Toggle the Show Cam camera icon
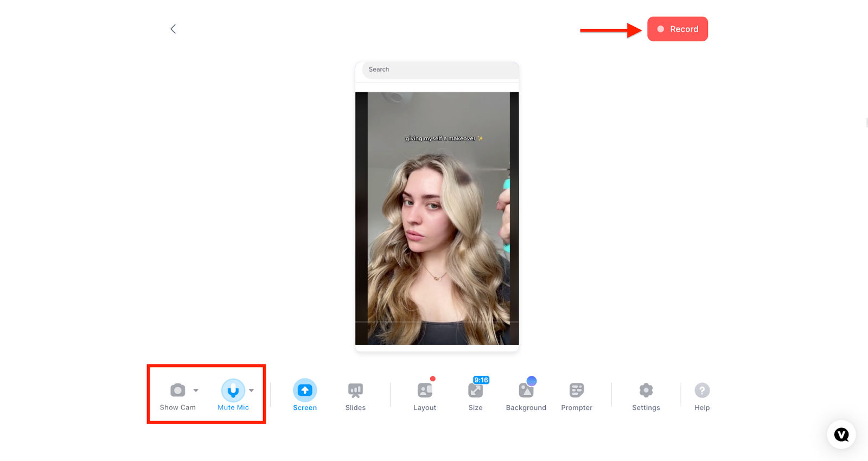The width and height of the screenshot is (868, 461). coord(177,390)
